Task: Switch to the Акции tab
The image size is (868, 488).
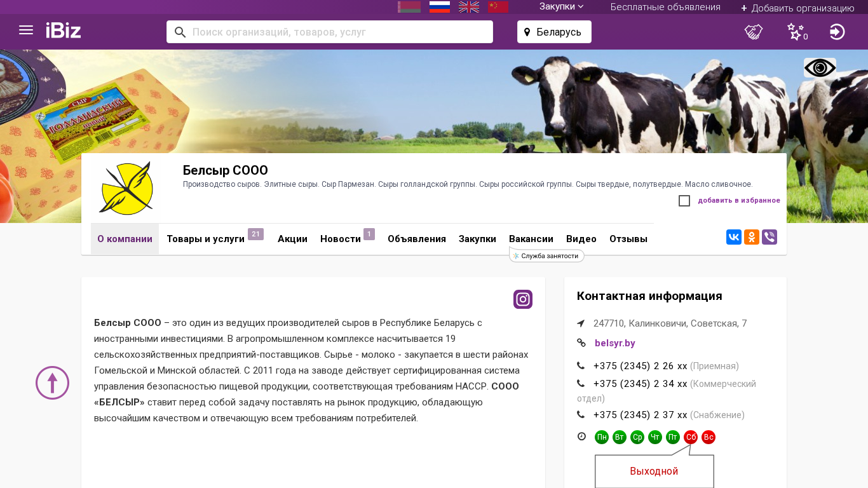Action: pos(292,239)
